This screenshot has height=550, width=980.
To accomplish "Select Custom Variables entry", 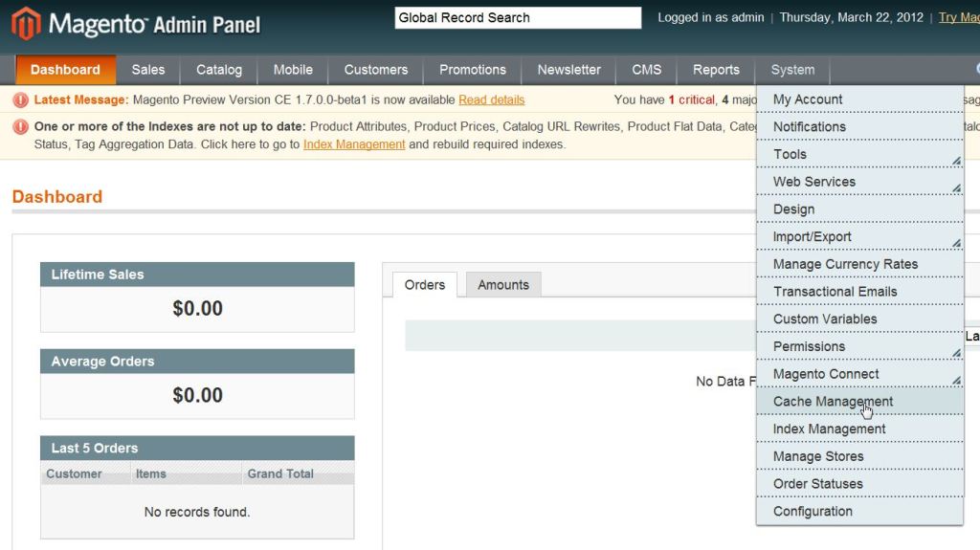I will click(859, 319).
